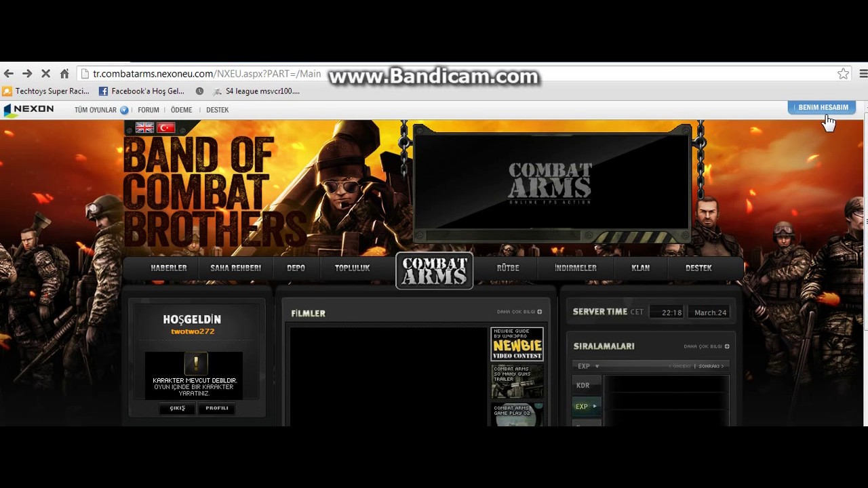Open the HABERLER menu tab

(169, 268)
